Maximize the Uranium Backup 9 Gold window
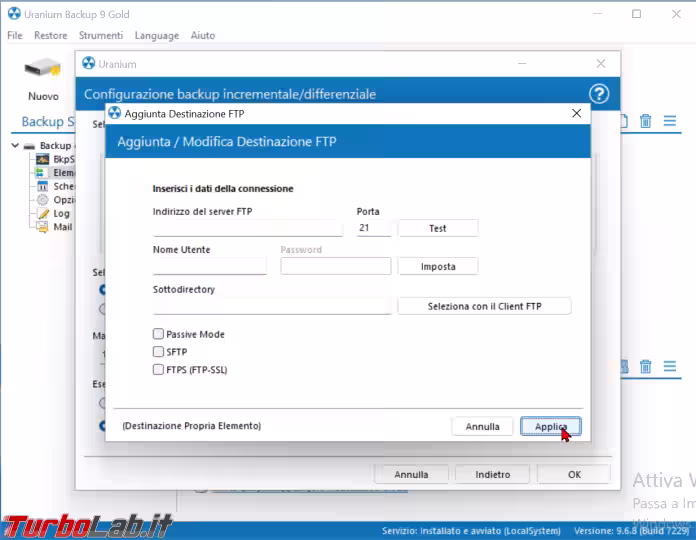696x540 pixels. point(636,14)
